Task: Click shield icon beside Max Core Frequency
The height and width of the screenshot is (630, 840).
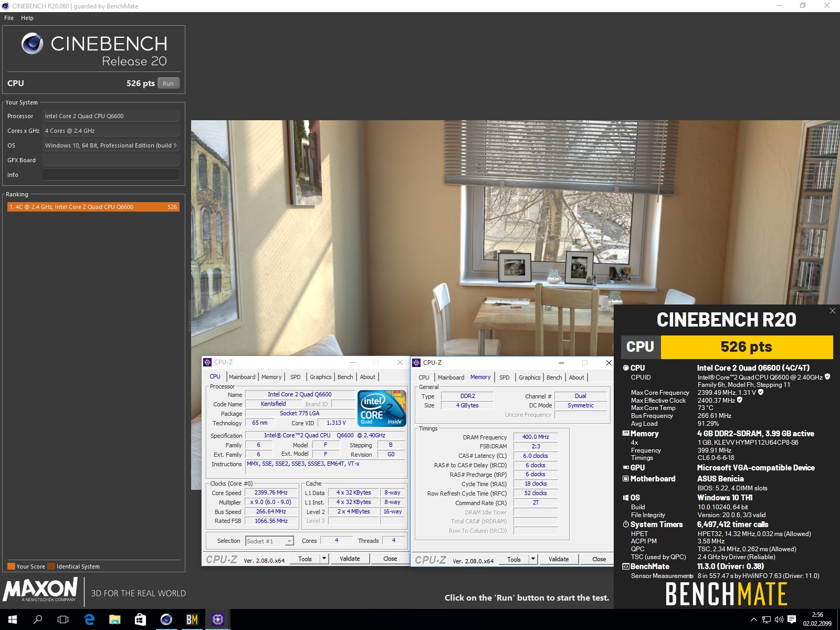Action: tap(761, 392)
